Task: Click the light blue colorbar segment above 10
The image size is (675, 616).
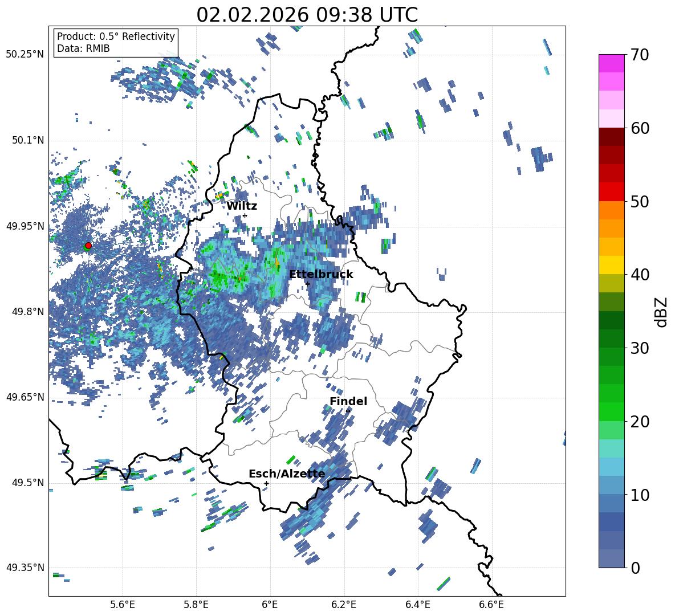Action: coord(611,485)
